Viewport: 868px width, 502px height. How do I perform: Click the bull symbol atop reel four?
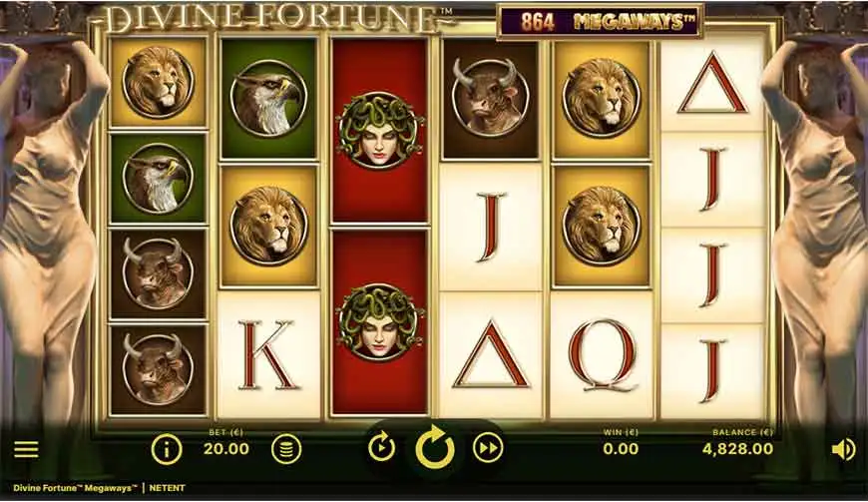(x=490, y=98)
